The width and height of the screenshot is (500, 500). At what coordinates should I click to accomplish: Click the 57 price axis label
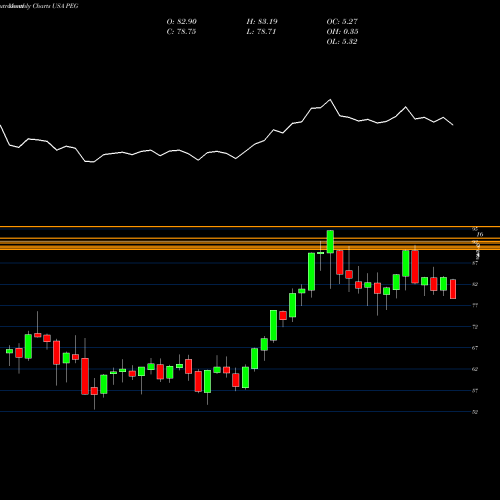pos(475,391)
